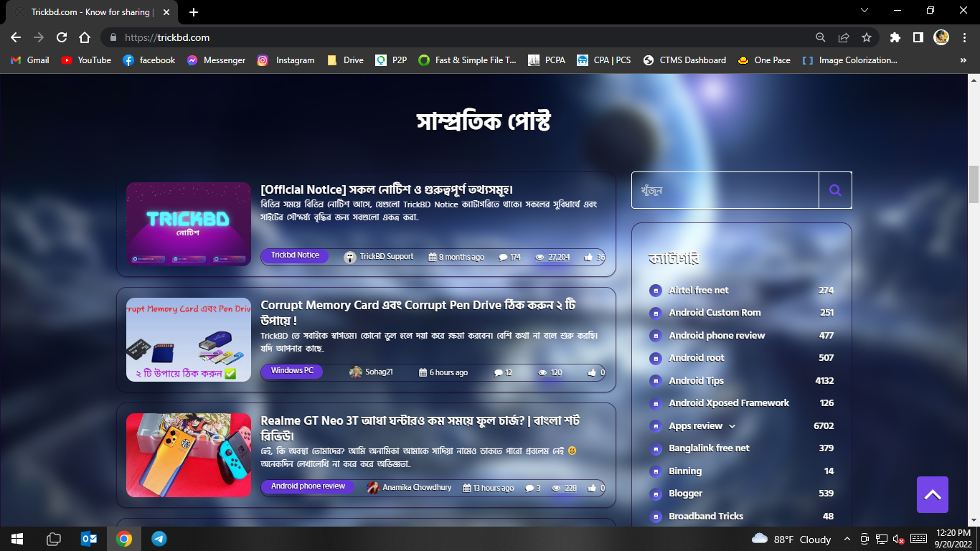Expand the Apps review category arrow
The height and width of the screenshot is (551, 980).
[x=732, y=426]
